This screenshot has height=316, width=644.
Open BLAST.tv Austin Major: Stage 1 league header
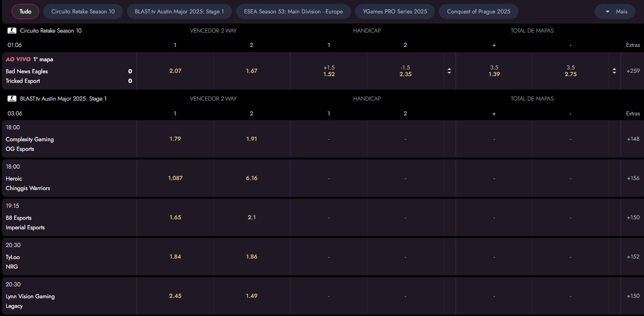click(x=63, y=99)
